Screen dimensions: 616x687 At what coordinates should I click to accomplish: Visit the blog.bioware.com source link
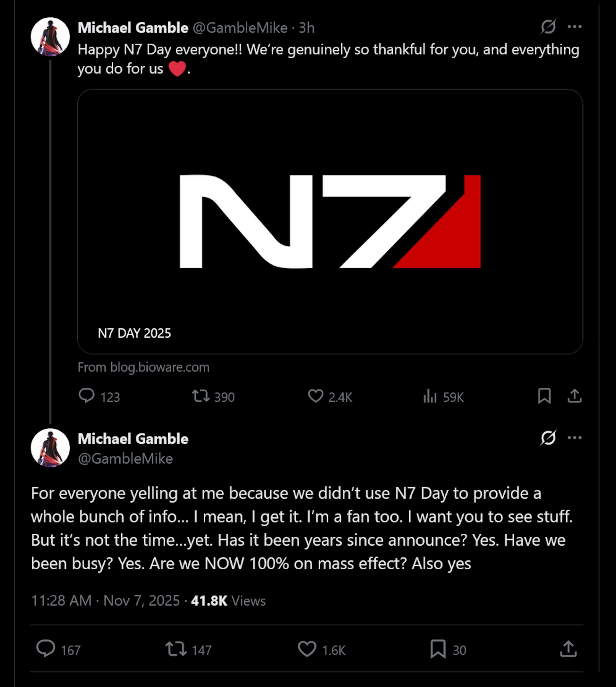coord(143,367)
